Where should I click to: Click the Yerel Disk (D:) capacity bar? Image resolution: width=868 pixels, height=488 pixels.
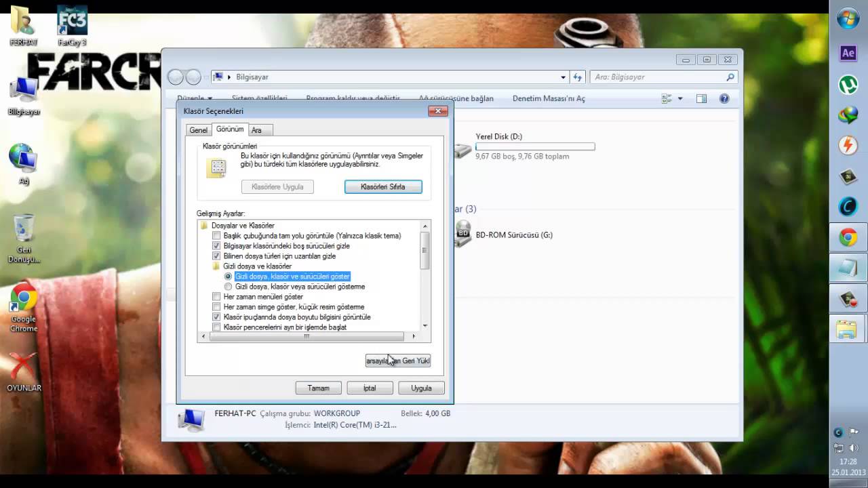[535, 146]
